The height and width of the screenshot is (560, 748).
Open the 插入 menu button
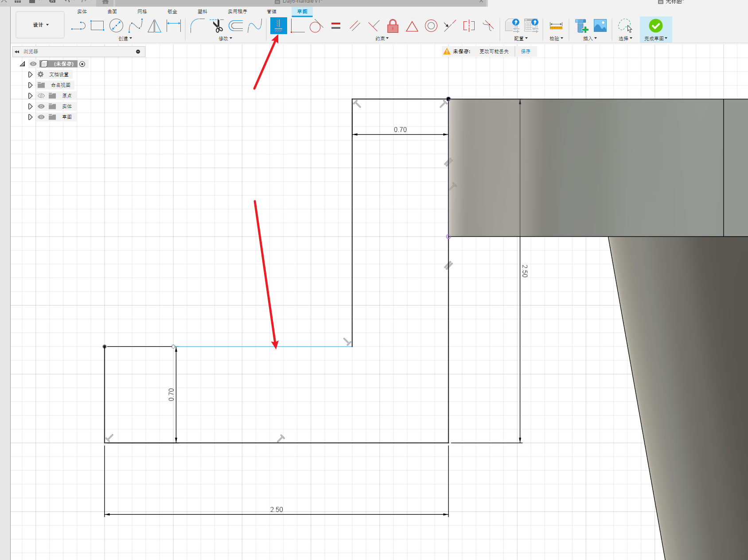pyautogui.click(x=590, y=39)
